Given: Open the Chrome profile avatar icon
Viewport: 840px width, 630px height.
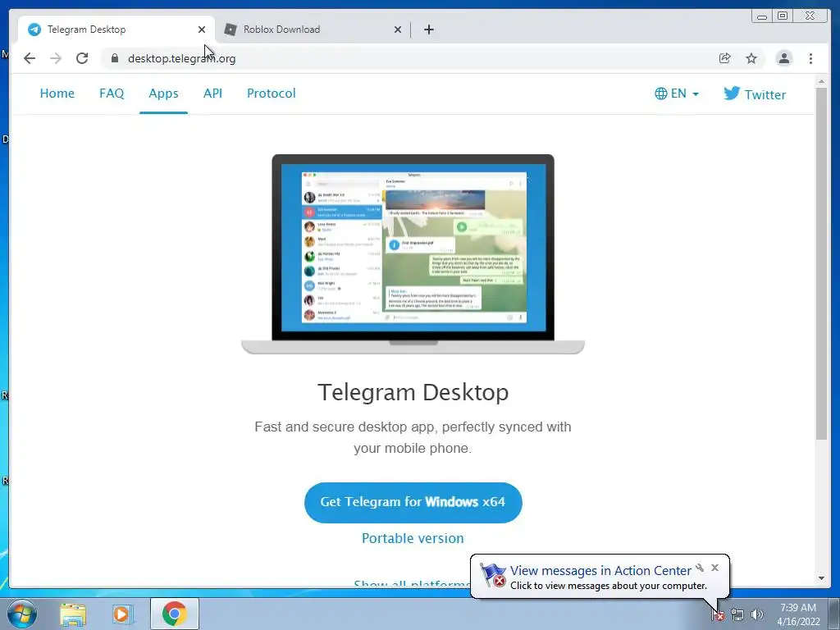Looking at the screenshot, I should click(783, 58).
